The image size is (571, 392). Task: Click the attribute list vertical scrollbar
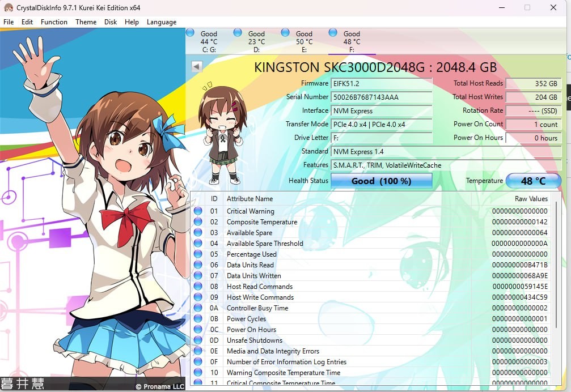pos(556,283)
